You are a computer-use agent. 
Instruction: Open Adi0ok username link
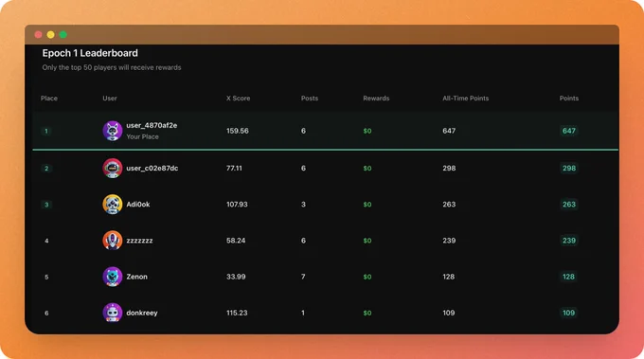138,205
